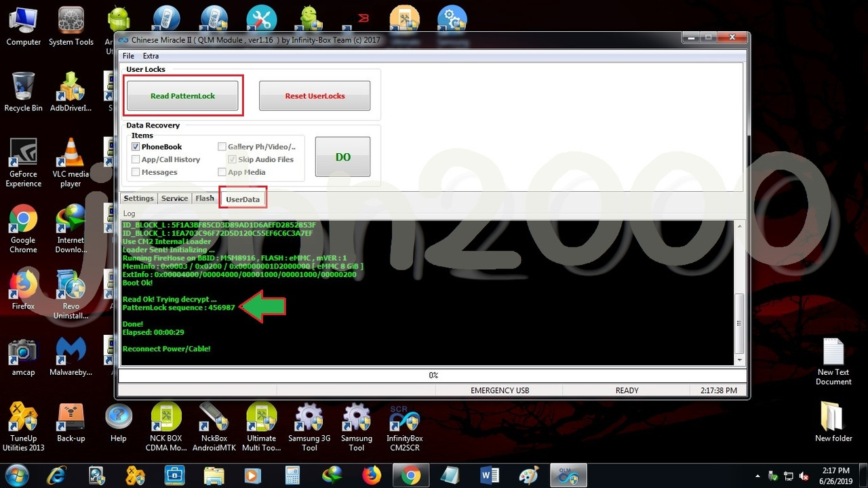Image resolution: width=868 pixels, height=488 pixels.
Task: Open the File menu
Action: (x=128, y=56)
